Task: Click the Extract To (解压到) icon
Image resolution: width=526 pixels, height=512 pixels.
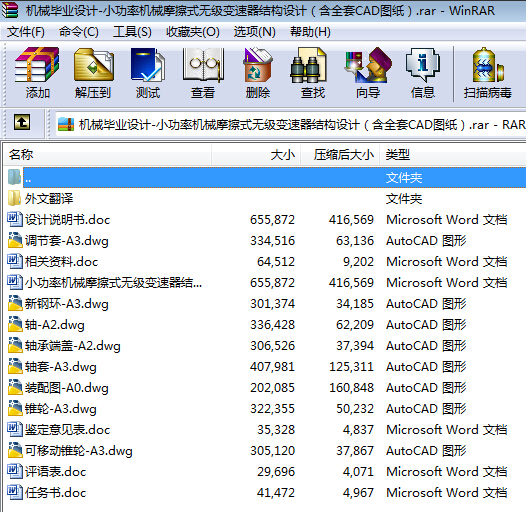Action: coord(93,65)
